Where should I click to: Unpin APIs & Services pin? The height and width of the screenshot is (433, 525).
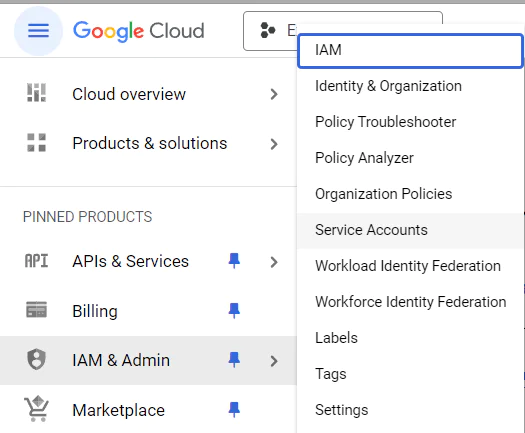[x=234, y=261]
